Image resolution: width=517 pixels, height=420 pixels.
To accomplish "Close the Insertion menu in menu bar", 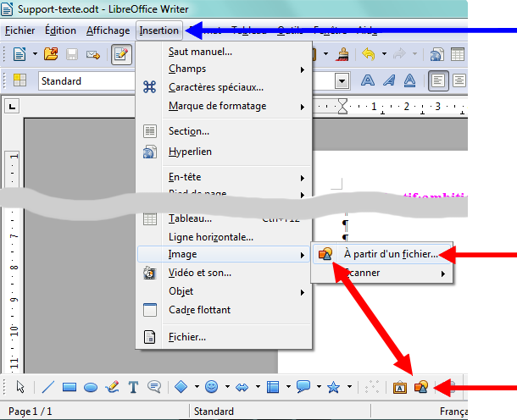I will (159, 30).
